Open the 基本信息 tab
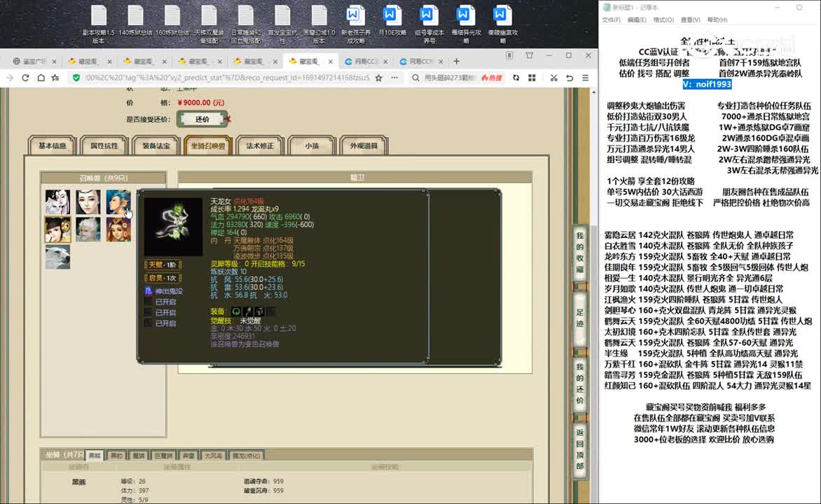 tap(53, 146)
